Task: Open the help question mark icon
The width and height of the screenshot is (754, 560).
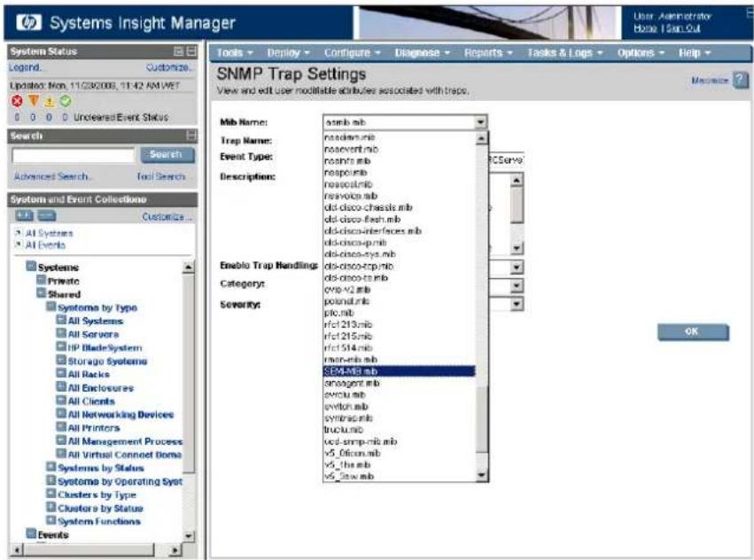Action: [x=740, y=80]
